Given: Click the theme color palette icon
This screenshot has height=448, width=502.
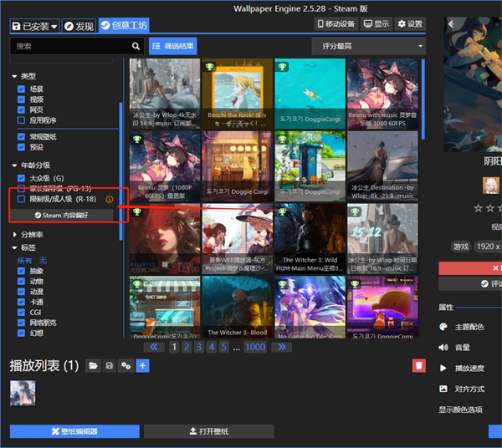Looking at the screenshot, I should pyautogui.click(x=443, y=327).
